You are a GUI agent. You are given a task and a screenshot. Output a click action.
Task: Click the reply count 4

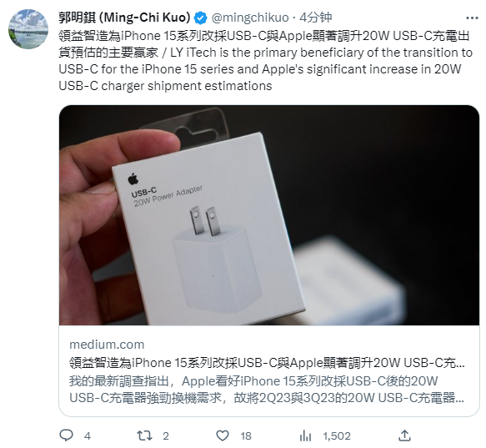pyautogui.click(x=88, y=435)
